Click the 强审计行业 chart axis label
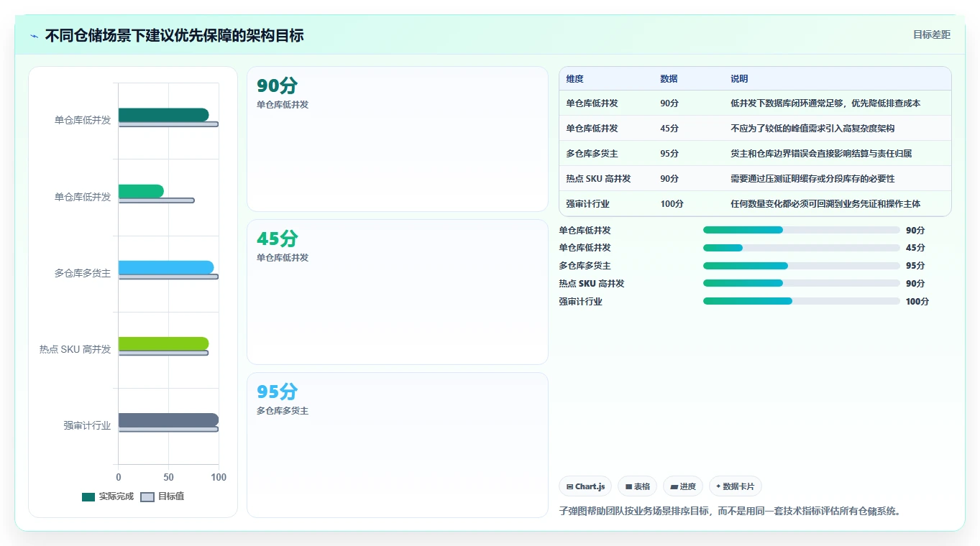This screenshot has height=546, width=980. click(x=87, y=425)
